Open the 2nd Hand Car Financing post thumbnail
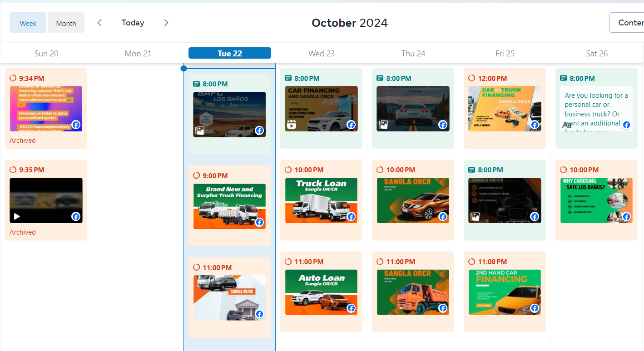 coord(505,292)
